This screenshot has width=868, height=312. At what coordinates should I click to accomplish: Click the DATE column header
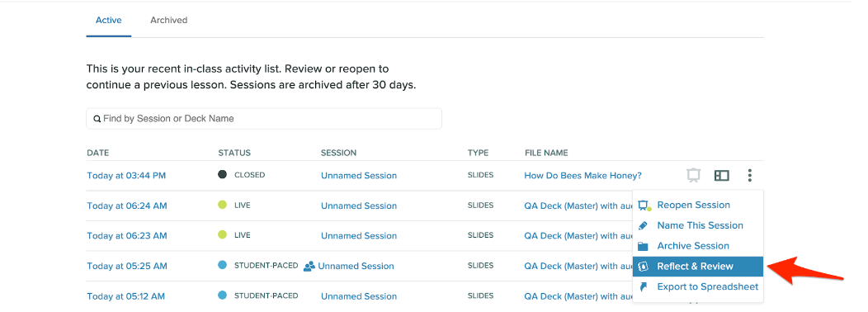pos(98,153)
